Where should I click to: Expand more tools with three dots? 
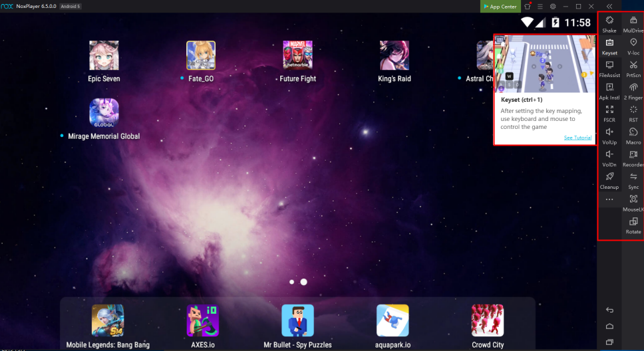[609, 199]
